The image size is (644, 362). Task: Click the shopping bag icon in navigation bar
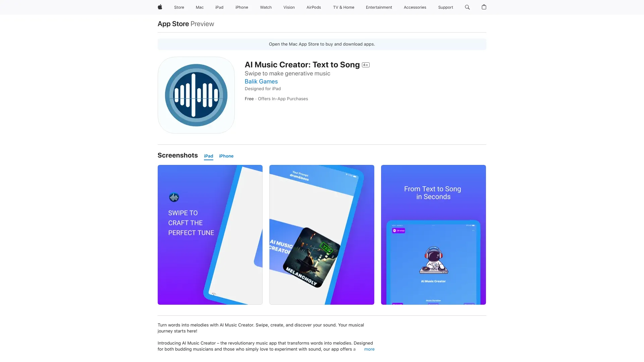click(484, 7)
